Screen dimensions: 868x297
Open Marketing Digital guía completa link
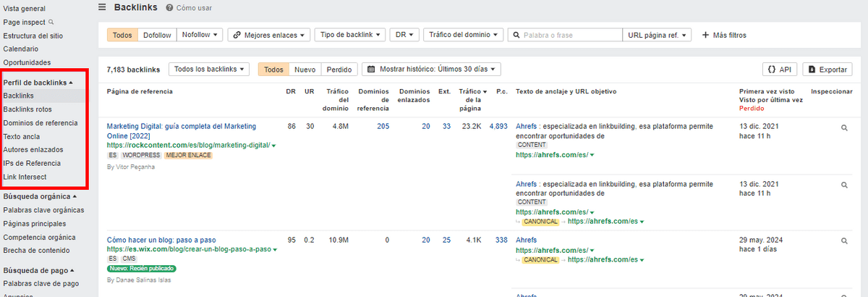pyautogui.click(x=181, y=130)
